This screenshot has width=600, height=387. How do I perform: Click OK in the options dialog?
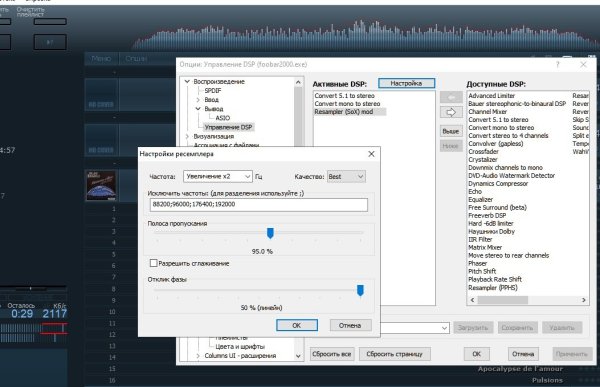(476, 354)
